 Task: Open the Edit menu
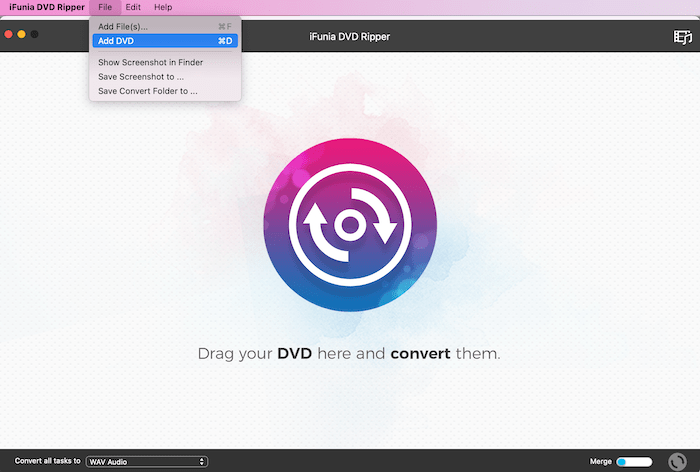[133, 7]
